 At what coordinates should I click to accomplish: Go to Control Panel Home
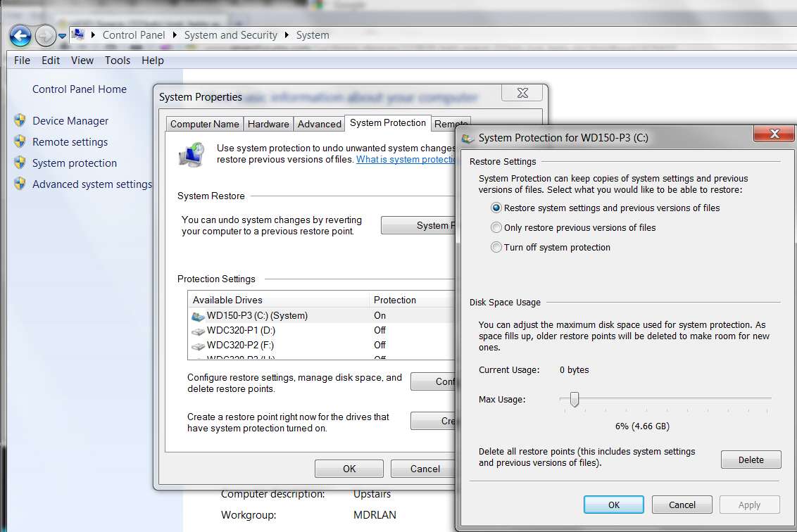pos(80,89)
